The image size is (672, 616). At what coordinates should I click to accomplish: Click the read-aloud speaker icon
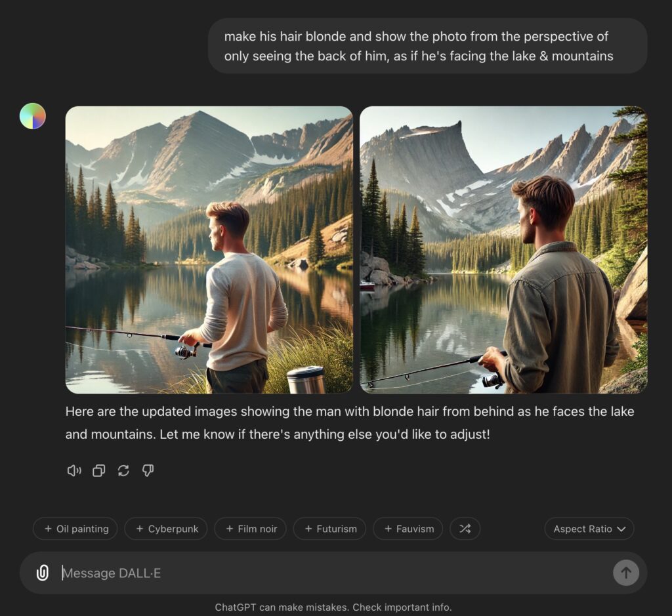tap(73, 470)
